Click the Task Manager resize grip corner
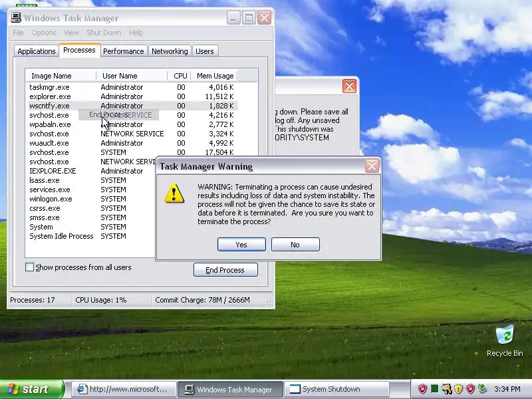Screen dimensions: 532x399 point(269,303)
